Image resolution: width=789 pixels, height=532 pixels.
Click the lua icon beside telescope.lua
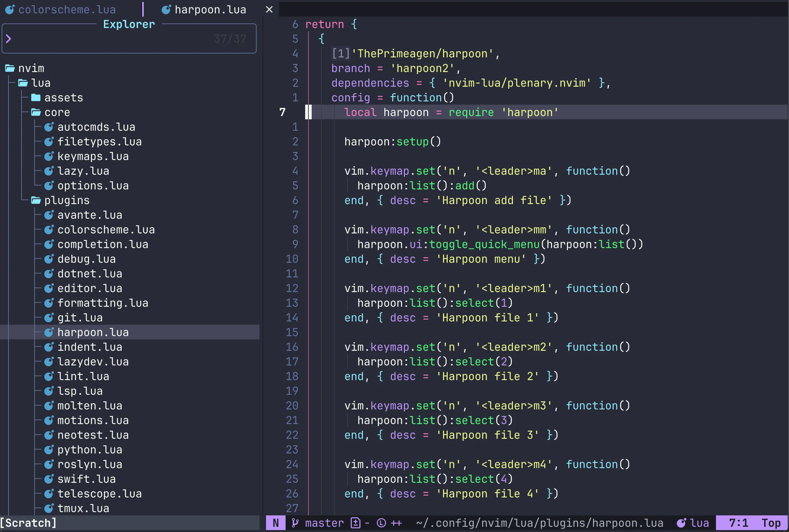point(49,494)
